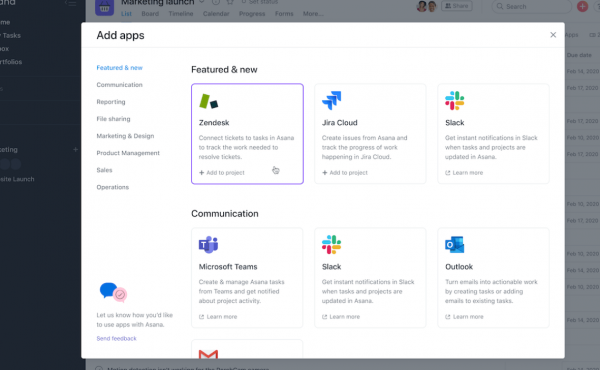The height and width of the screenshot is (370, 600).
Task: Select the Featured & new category
Action: pos(119,68)
